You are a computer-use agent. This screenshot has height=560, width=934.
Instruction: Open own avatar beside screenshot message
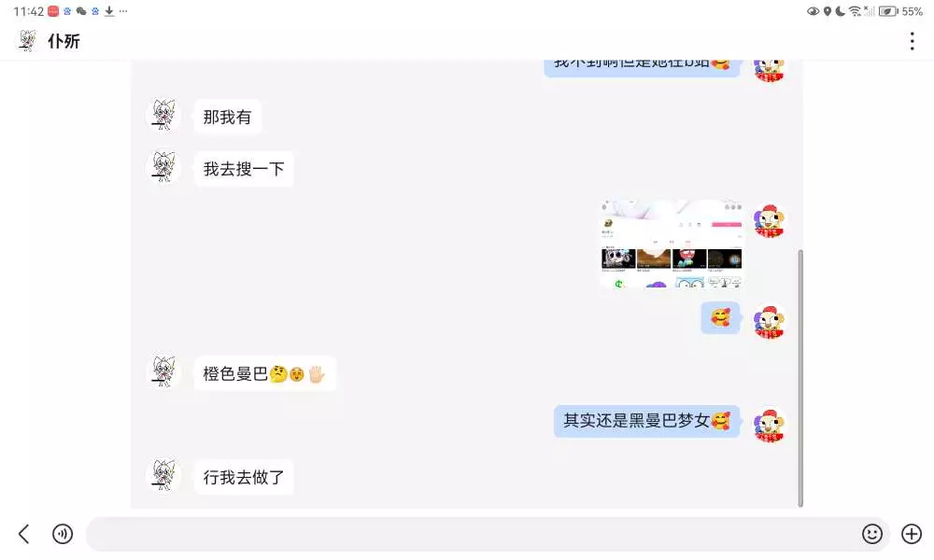(769, 221)
